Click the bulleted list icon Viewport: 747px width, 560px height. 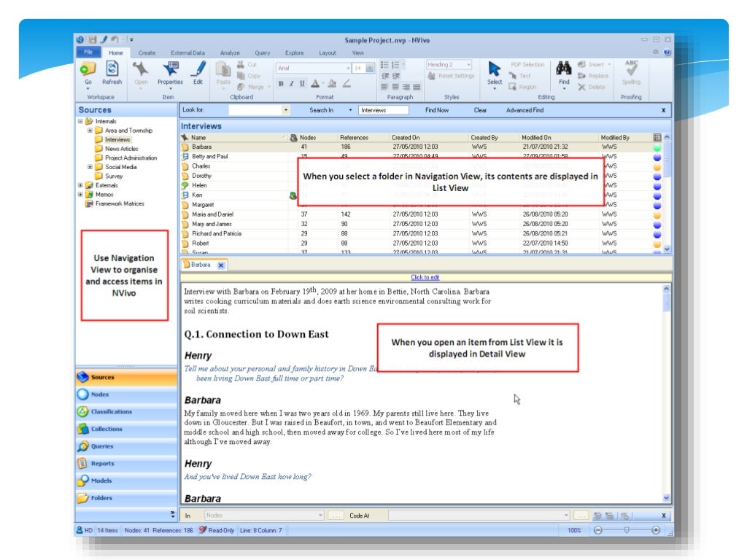(384, 65)
